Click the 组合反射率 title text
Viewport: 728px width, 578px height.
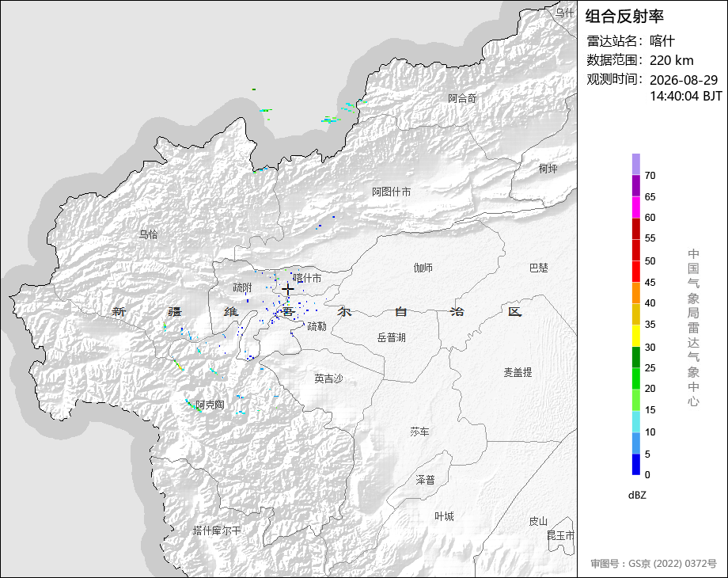tap(624, 17)
